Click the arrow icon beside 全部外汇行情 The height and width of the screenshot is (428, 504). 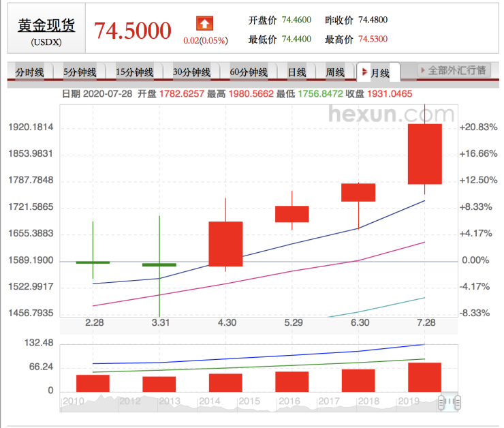click(423, 70)
